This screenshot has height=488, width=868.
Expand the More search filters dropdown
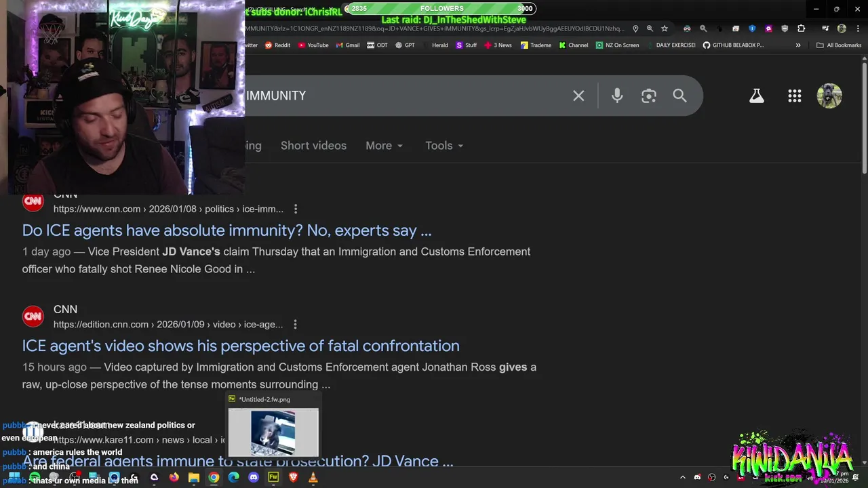(x=384, y=146)
